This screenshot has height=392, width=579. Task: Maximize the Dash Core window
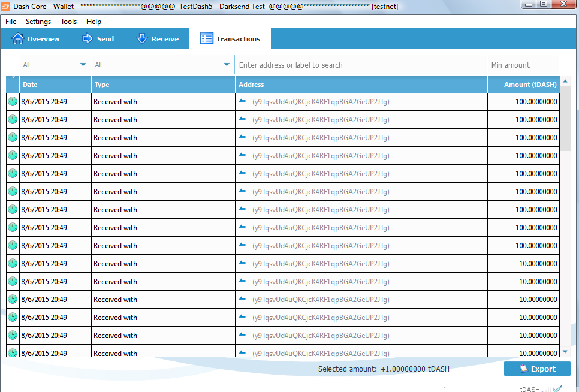coord(543,4)
